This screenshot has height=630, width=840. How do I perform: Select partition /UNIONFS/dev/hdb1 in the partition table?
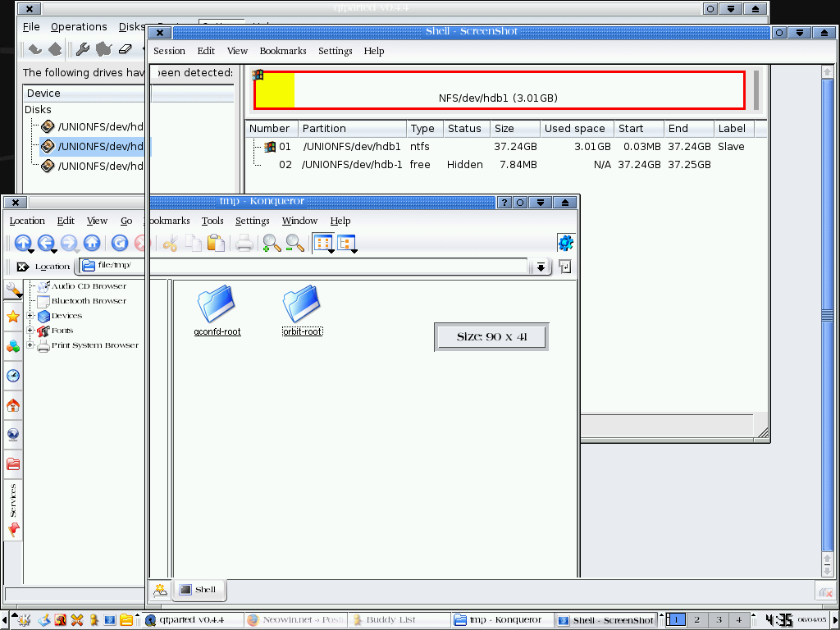tap(353, 146)
